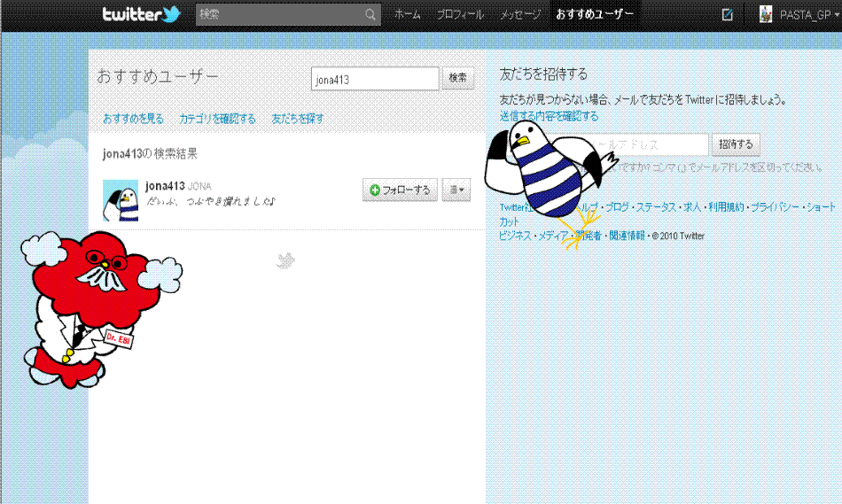Open the jona413 username link
Image resolution: width=842 pixels, height=504 pixels.
(x=165, y=186)
